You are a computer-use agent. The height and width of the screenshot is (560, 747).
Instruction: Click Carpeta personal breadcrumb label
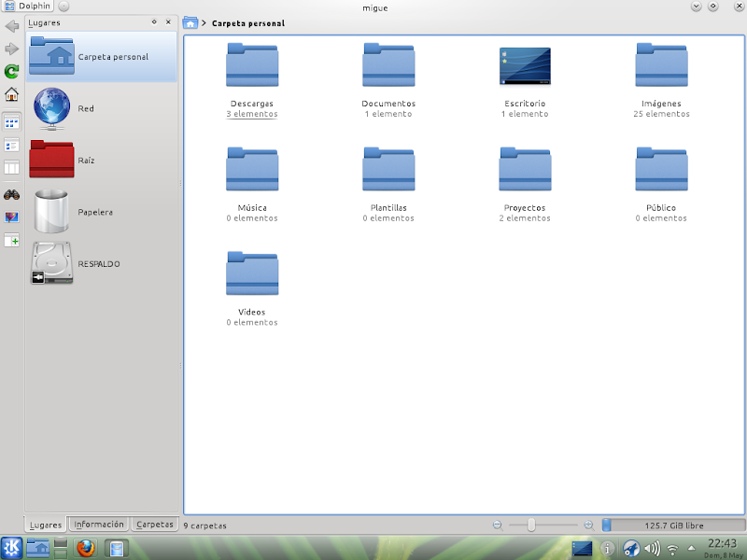coord(248,22)
